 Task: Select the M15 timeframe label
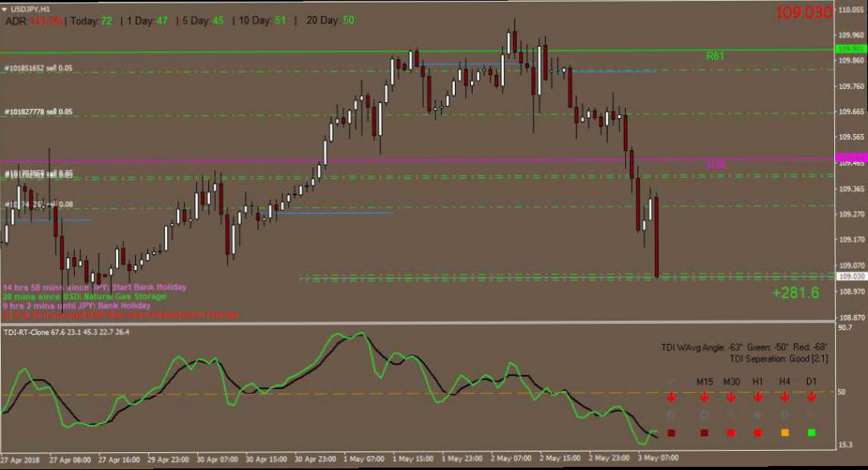point(704,381)
